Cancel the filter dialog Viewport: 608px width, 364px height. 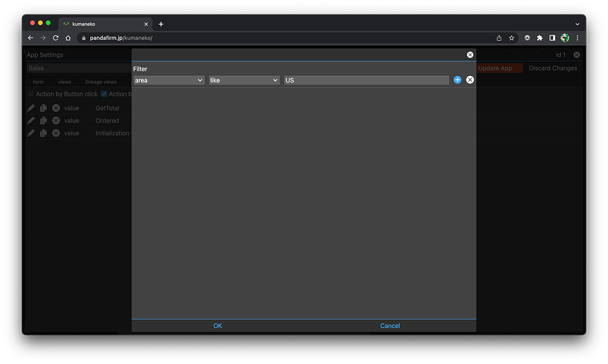pos(390,326)
